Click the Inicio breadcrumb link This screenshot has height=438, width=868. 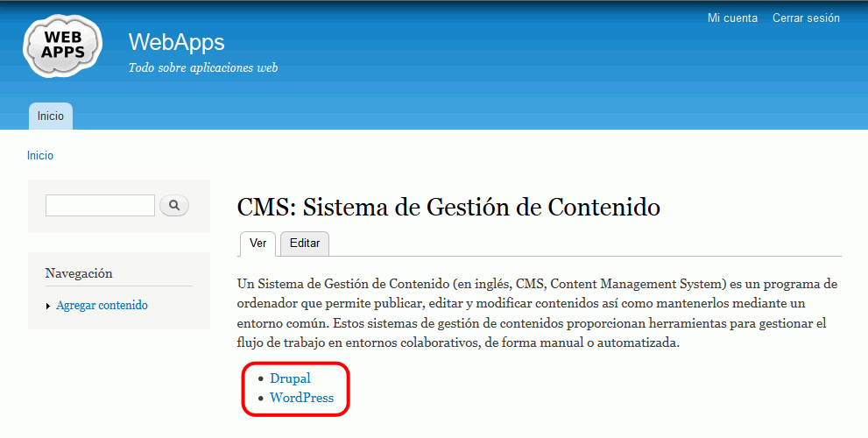point(40,156)
